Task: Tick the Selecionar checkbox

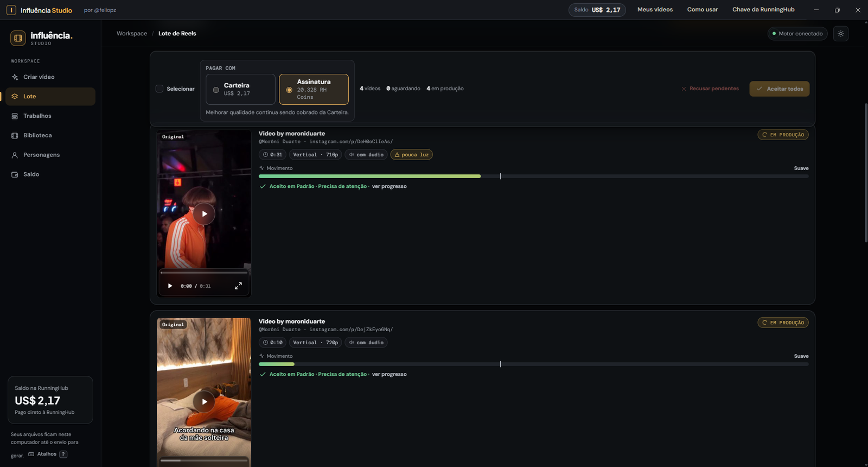Action: [x=159, y=89]
